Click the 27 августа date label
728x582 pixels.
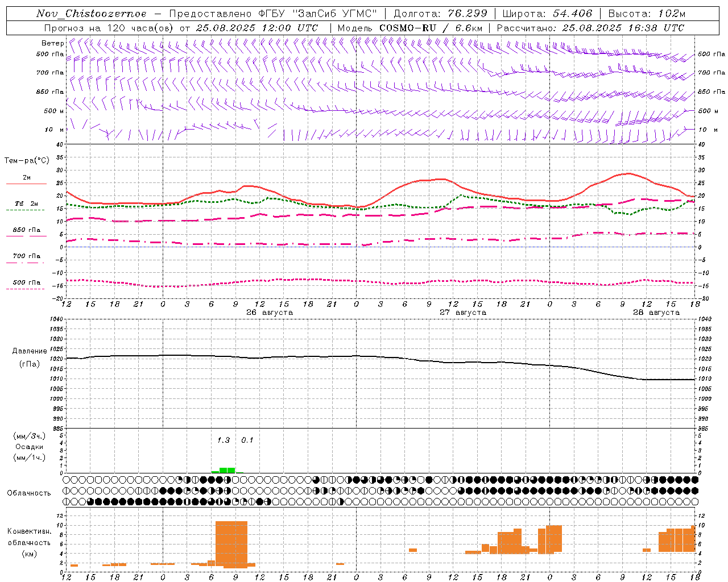click(x=463, y=313)
